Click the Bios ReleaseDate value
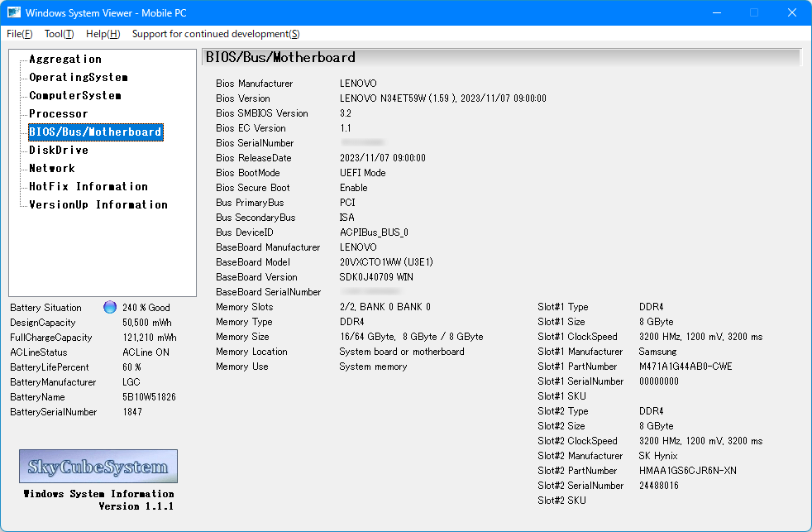This screenshot has height=532, width=812. (x=383, y=158)
